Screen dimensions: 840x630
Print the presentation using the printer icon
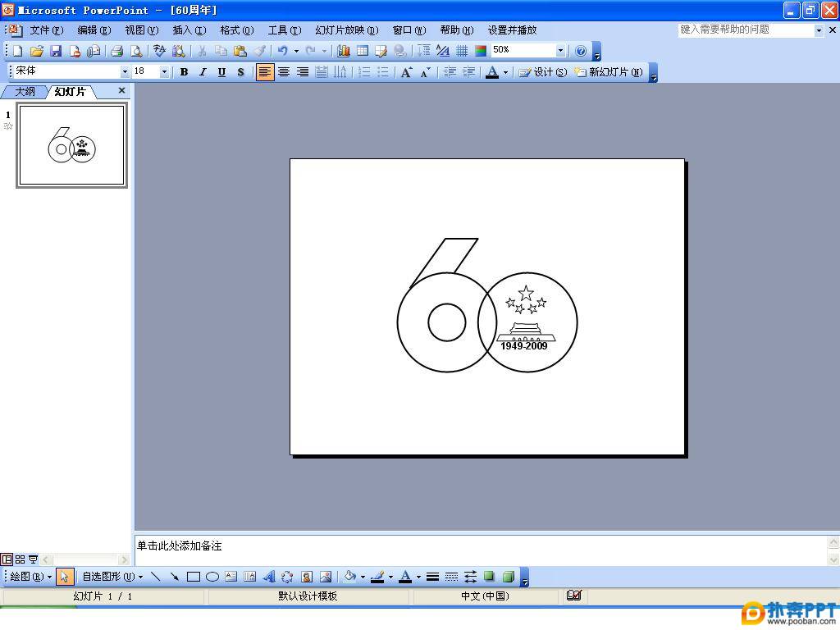tap(116, 51)
